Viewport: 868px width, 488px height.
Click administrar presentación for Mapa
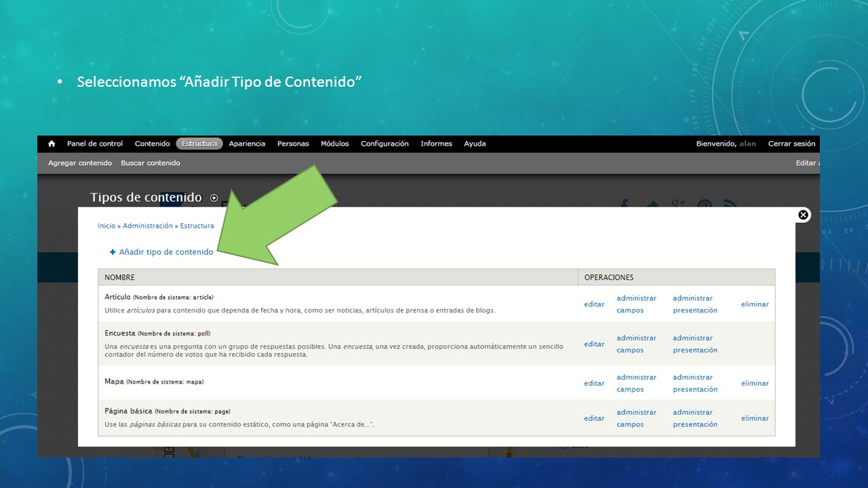pyautogui.click(x=695, y=384)
